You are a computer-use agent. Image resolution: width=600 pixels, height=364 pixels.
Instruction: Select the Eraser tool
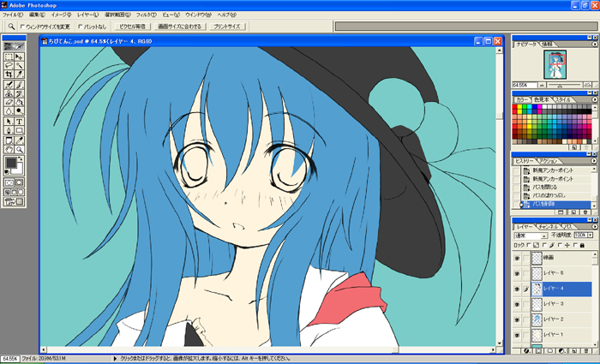(x=9, y=102)
